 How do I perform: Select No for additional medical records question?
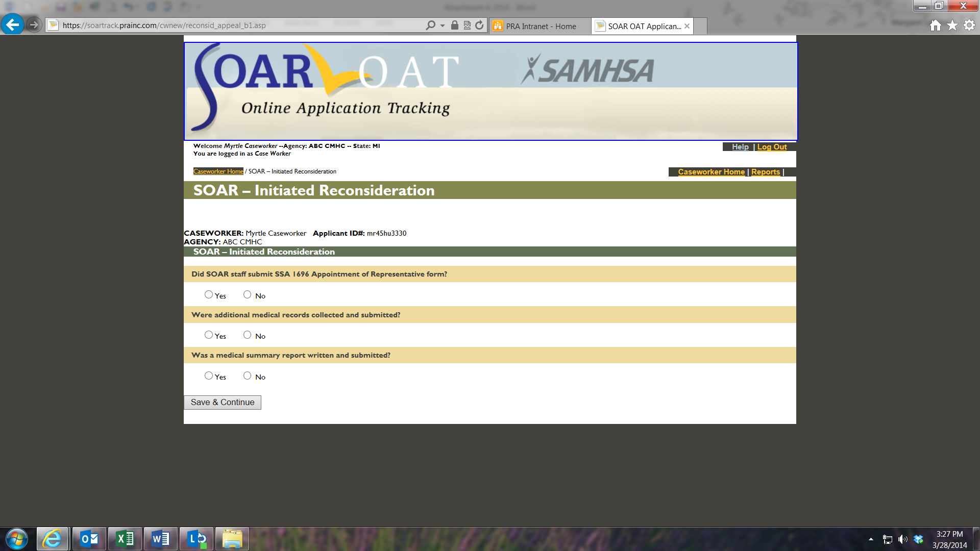pyautogui.click(x=248, y=335)
